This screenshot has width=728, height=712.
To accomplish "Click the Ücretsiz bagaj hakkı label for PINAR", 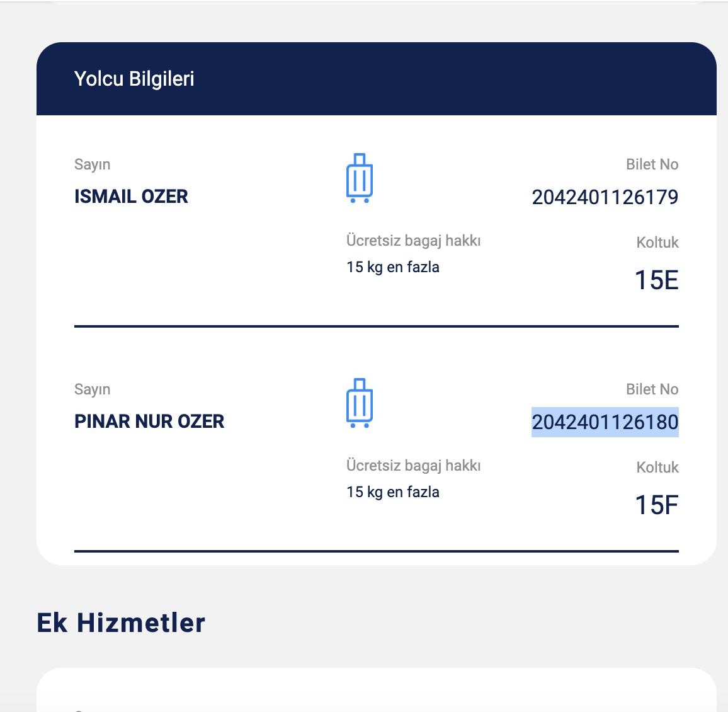I will [412, 465].
